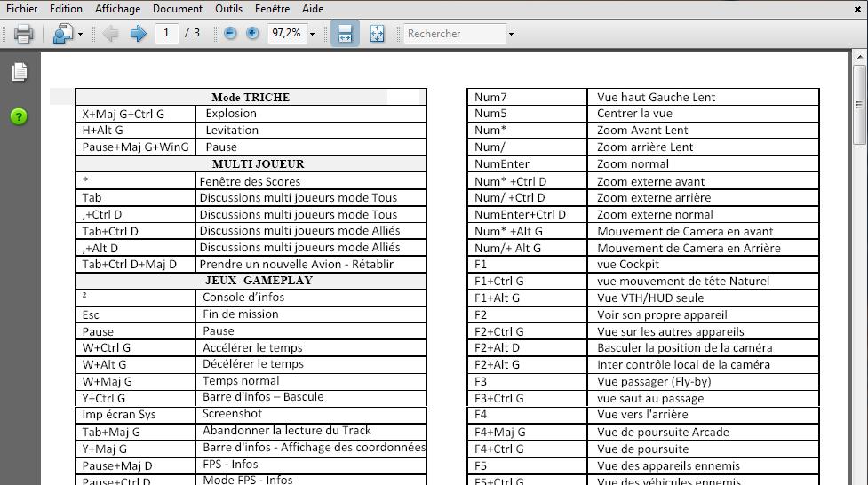Click the green help icon in sidebar

point(19,116)
